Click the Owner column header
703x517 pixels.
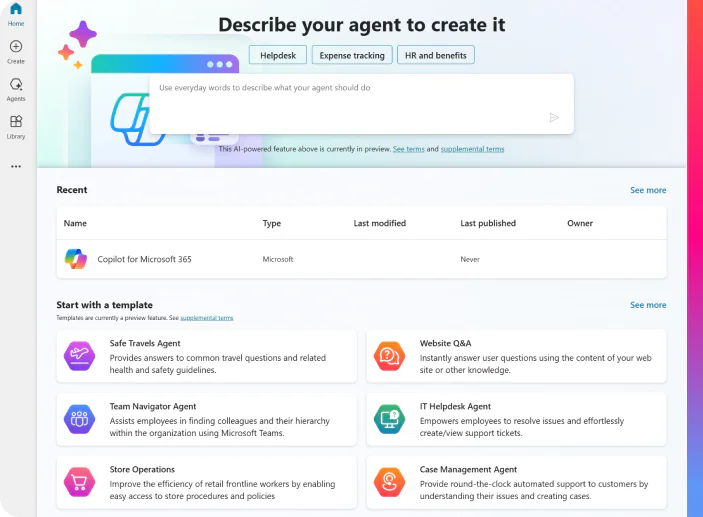(x=580, y=223)
